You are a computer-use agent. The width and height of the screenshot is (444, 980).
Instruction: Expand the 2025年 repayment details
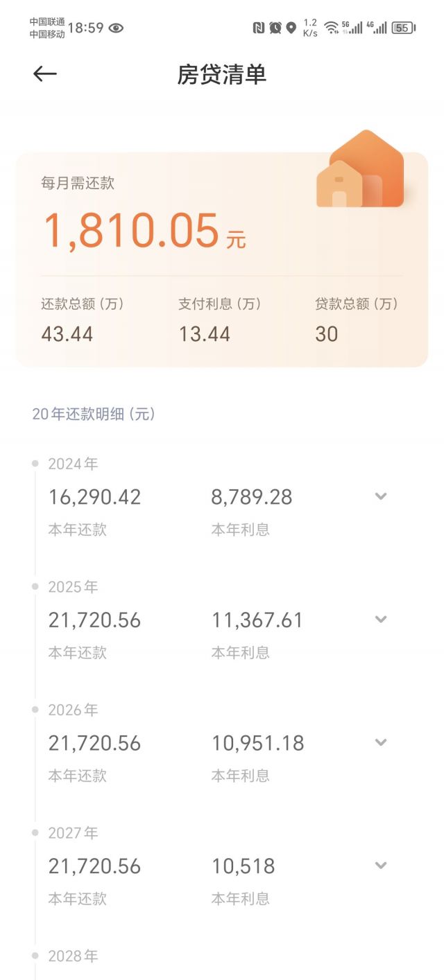(380, 619)
